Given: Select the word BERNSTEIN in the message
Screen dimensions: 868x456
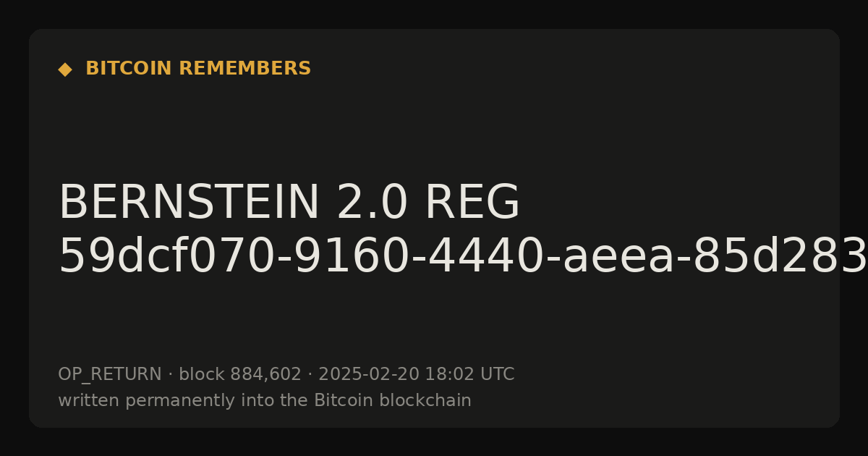Looking at the screenshot, I should click(188, 203).
